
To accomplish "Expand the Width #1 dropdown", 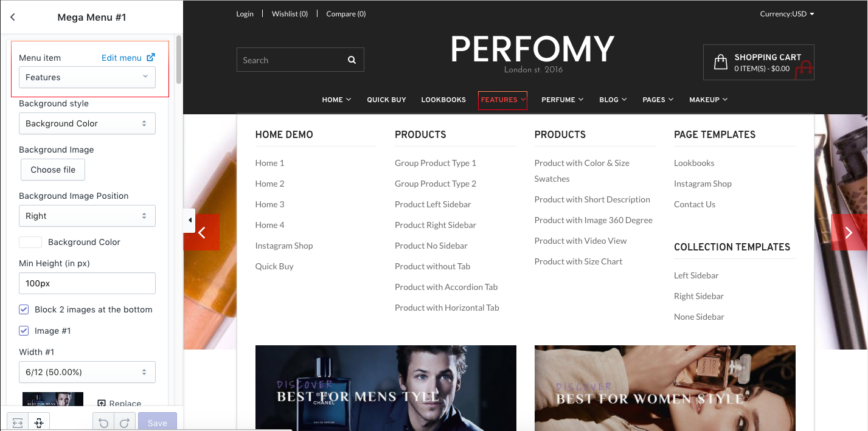I will point(87,372).
